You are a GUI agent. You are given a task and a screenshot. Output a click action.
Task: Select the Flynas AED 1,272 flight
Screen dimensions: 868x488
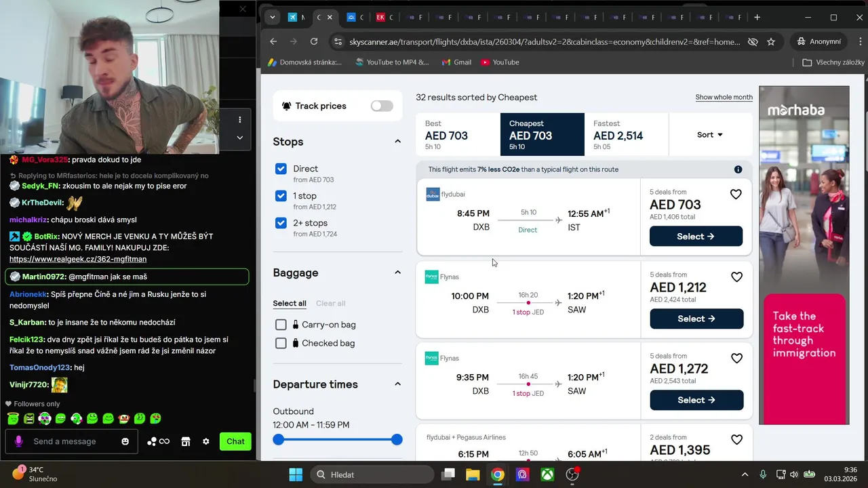(x=696, y=400)
